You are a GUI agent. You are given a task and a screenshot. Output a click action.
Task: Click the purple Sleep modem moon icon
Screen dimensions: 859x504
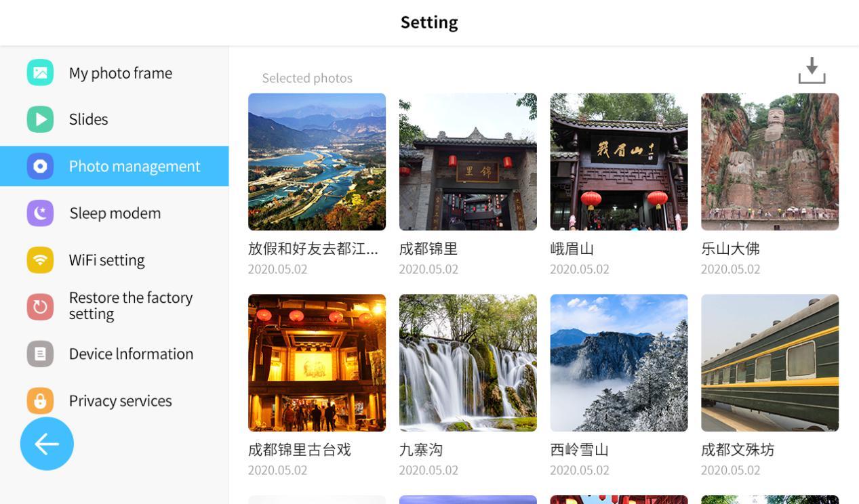click(x=40, y=213)
